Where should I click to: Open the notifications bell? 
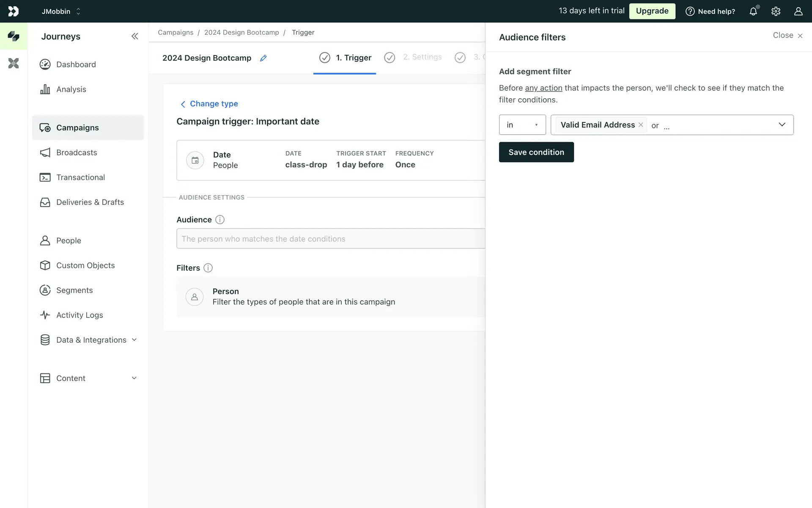[753, 11]
